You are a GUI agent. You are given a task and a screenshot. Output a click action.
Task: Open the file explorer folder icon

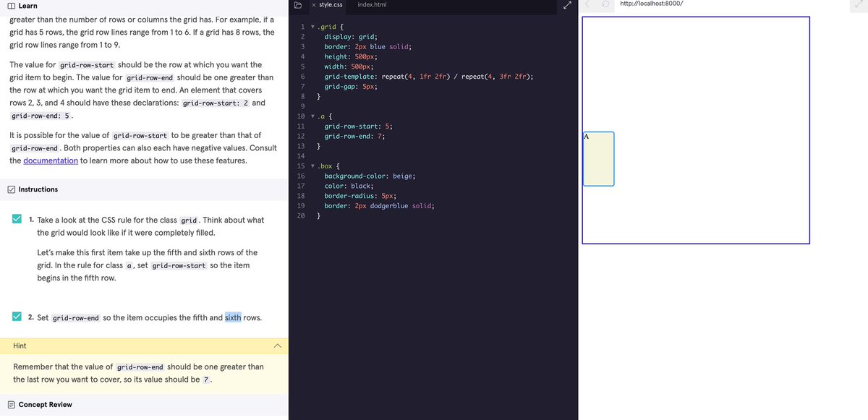[298, 5]
